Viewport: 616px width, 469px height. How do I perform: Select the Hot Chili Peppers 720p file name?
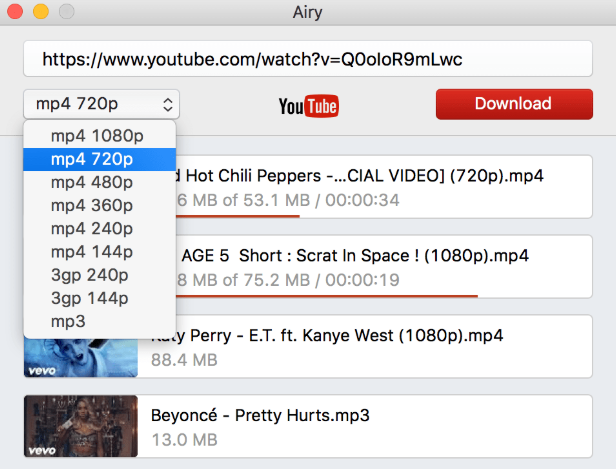[359, 176]
